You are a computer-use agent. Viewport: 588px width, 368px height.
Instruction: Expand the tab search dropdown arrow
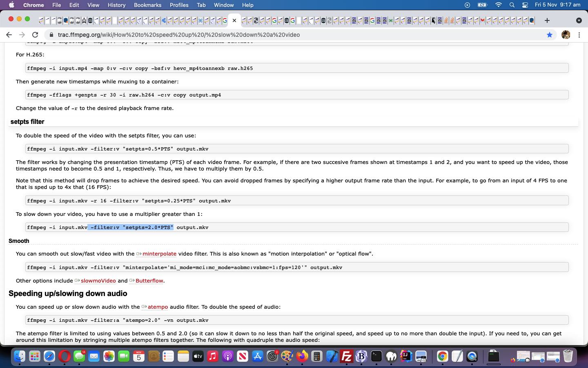pos(579,20)
